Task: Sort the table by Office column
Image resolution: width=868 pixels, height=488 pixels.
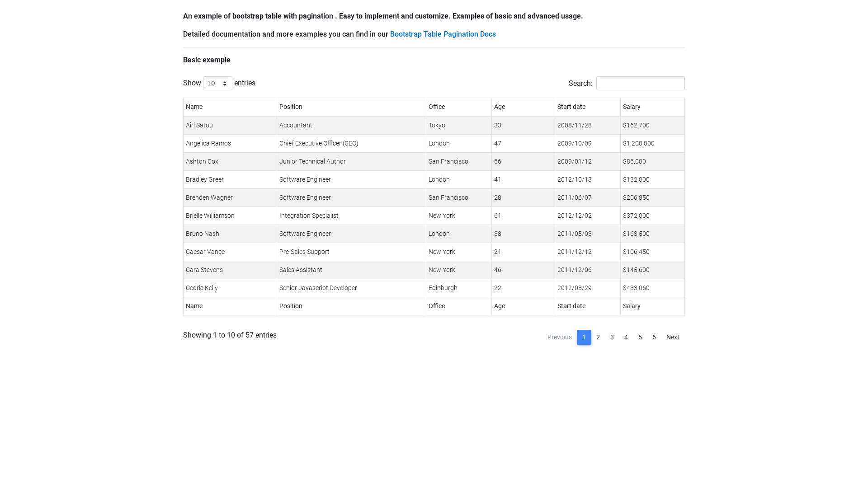Action: coord(437,107)
